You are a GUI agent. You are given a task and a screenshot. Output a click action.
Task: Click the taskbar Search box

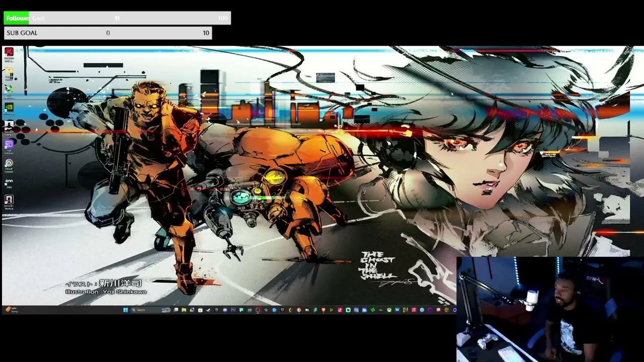(x=151, y=310)
